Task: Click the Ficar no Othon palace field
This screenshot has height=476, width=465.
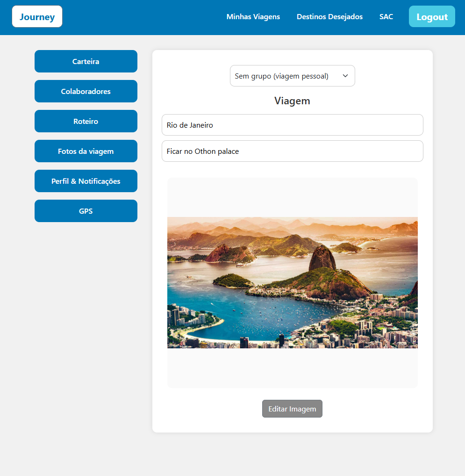Action: click(292, 151)
